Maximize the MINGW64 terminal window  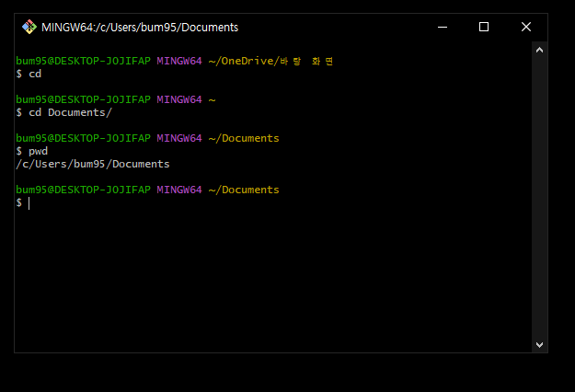pos(484,27)
